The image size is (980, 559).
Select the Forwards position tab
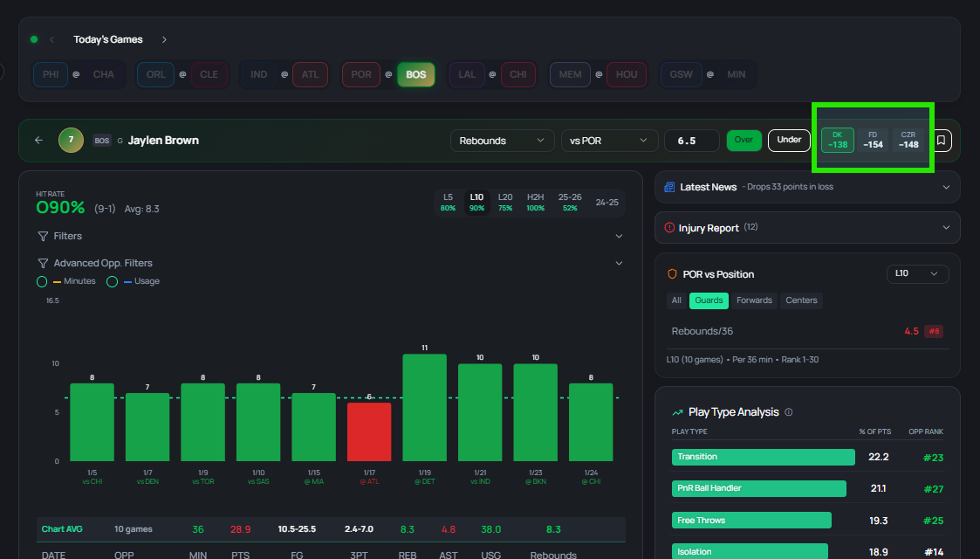pyautogui.click(x=754, y=300)
